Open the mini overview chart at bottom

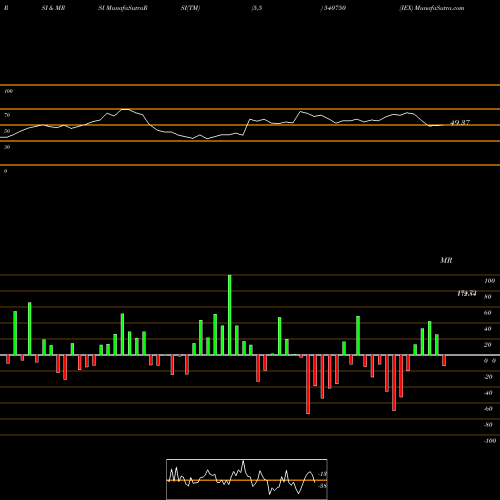[247, 479]
